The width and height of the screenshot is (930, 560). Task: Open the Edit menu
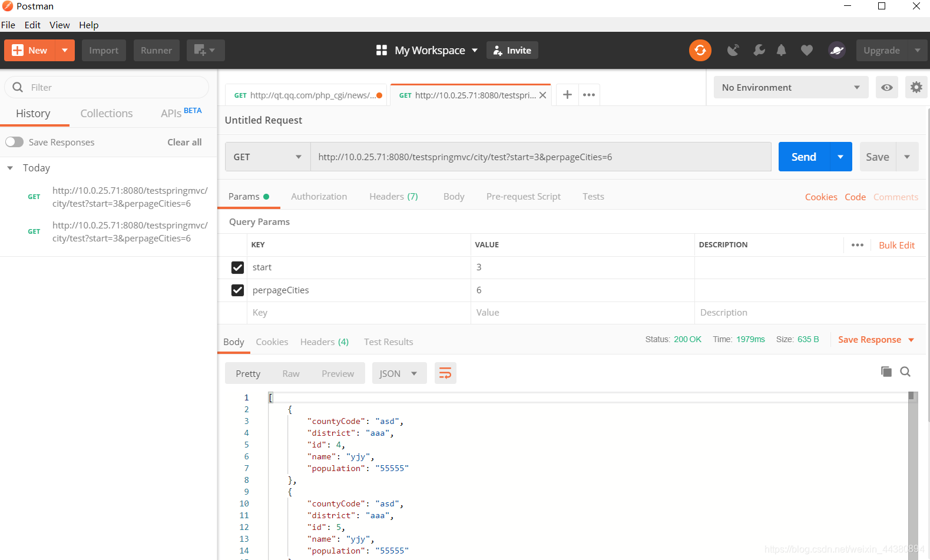click(x=32, y=25)
